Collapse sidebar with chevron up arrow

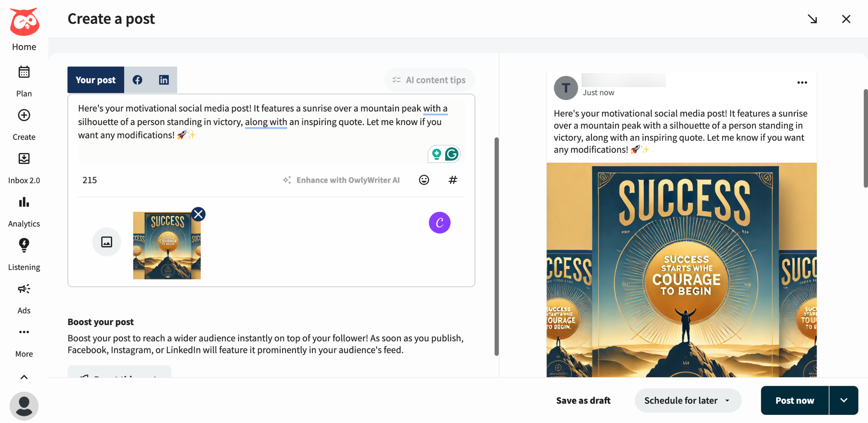tap(24, 377)
